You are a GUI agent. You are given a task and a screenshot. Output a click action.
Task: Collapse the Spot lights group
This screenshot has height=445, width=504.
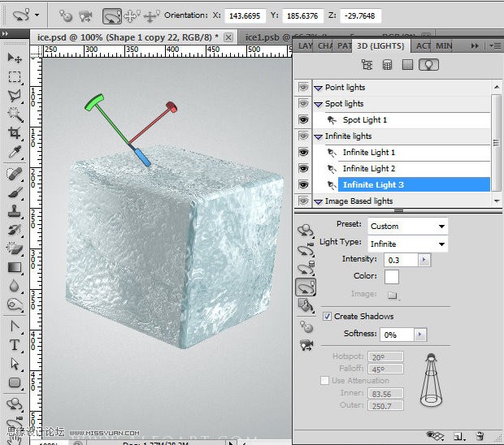click(x=318, y=104)
